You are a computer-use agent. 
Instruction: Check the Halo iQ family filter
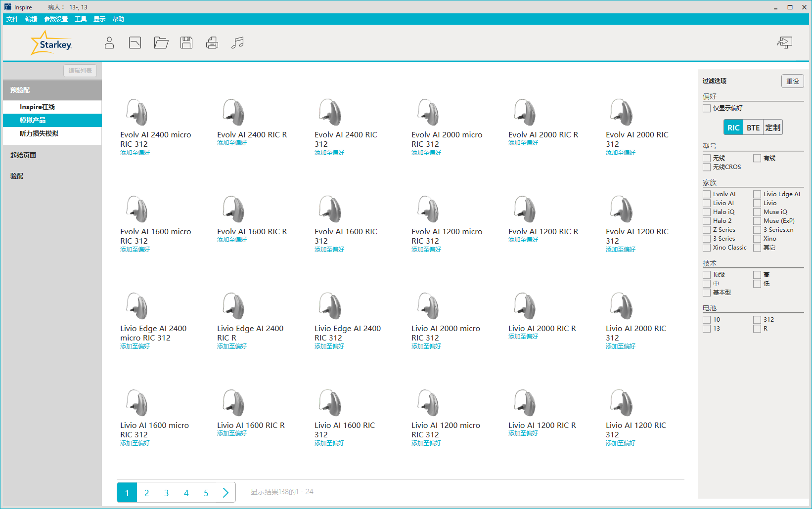point(707,212)
